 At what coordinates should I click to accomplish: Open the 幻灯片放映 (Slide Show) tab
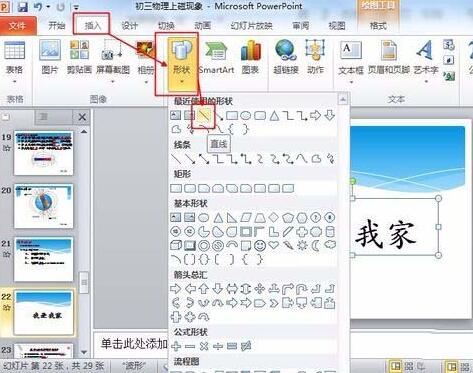pyautogui.click(x=252, y=26)
